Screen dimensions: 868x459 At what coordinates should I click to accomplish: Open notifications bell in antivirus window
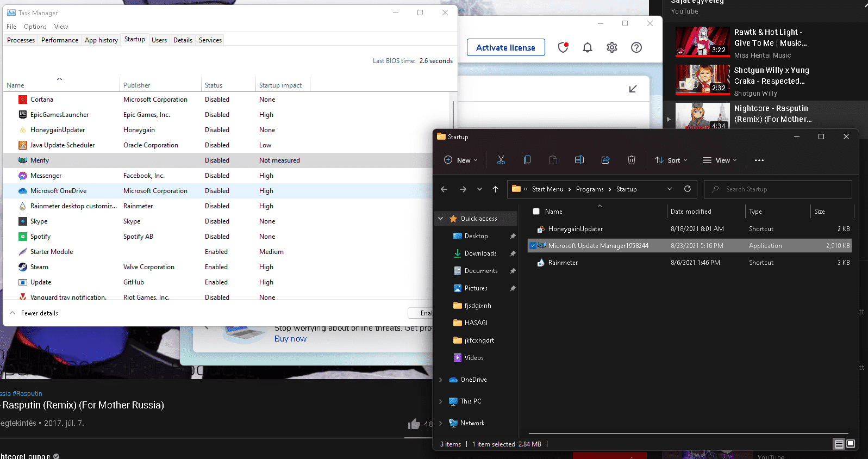pos(588,47)
